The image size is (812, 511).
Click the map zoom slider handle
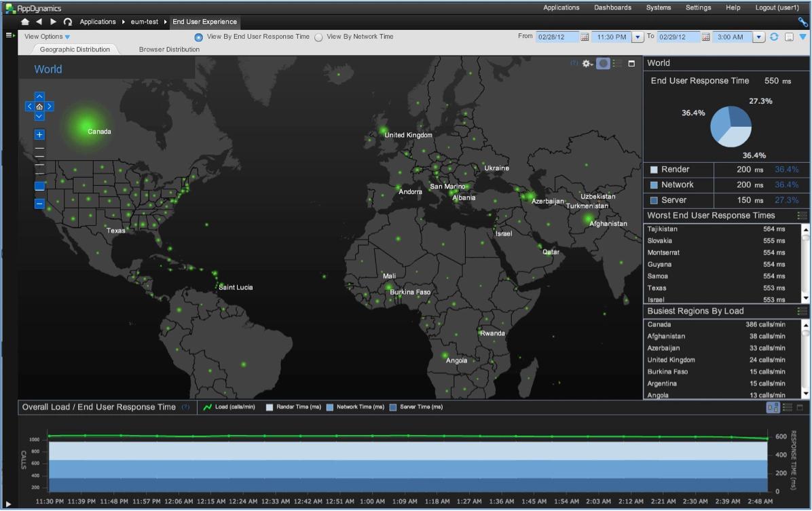39,186
